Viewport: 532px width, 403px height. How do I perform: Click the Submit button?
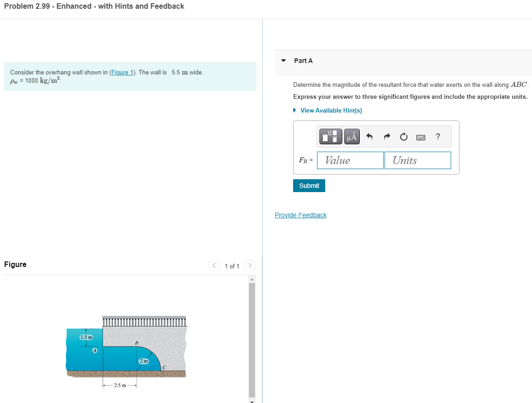click(x=309, y=185)
